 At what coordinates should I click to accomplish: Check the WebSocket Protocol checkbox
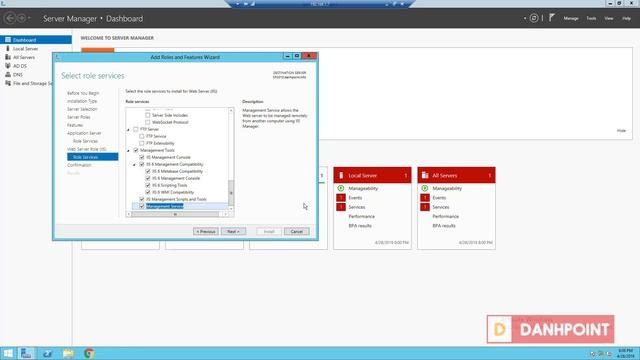[148, 122]
